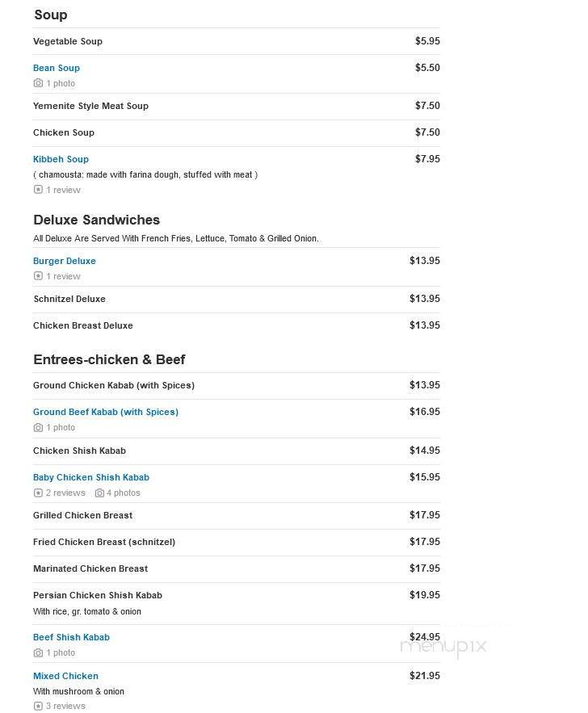Image resolution: width=588 pixels, height=713 pixels.
Task: Open the Mixed Chicken link
Action: pos(65,676)
